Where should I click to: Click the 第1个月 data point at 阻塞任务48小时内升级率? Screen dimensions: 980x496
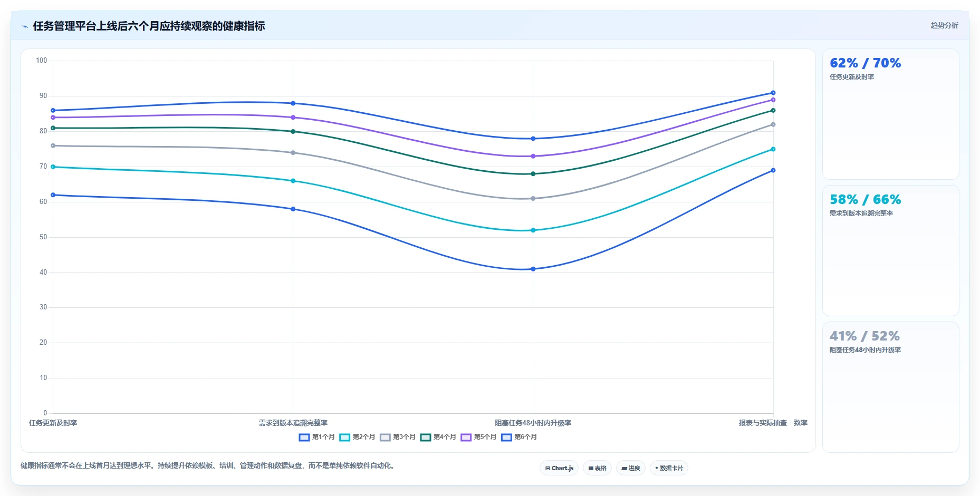[x=533, y=269]
